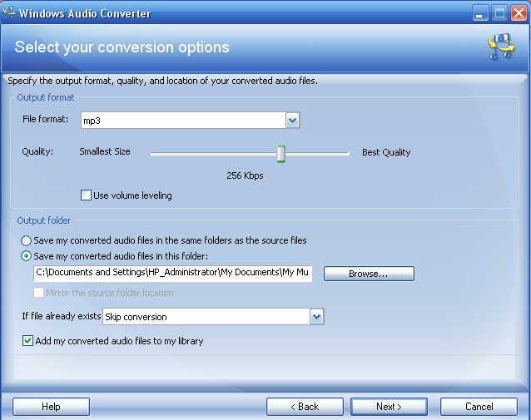
Task: Close the Windows Audio Converter window
Action: click(519, 13)
